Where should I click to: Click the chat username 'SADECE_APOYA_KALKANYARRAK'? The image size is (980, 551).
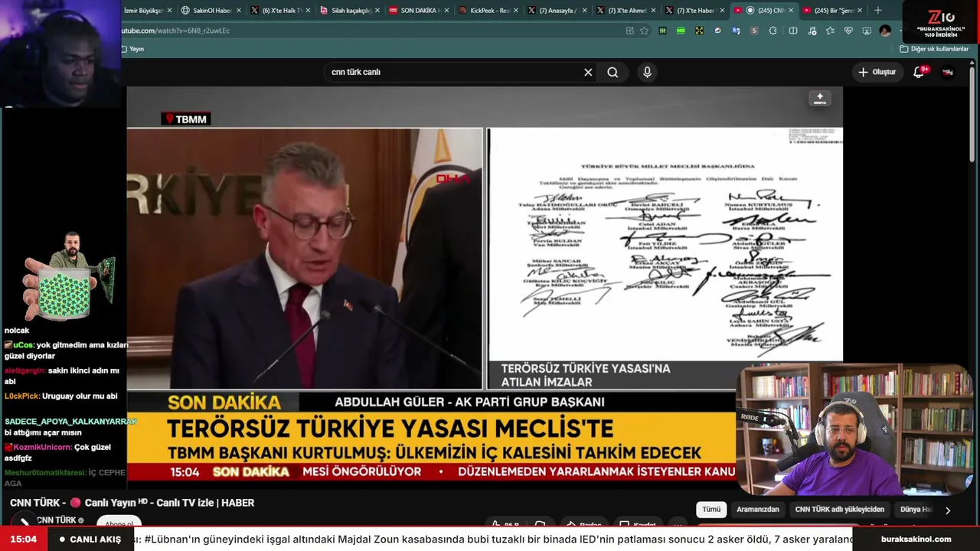(71, 422)
